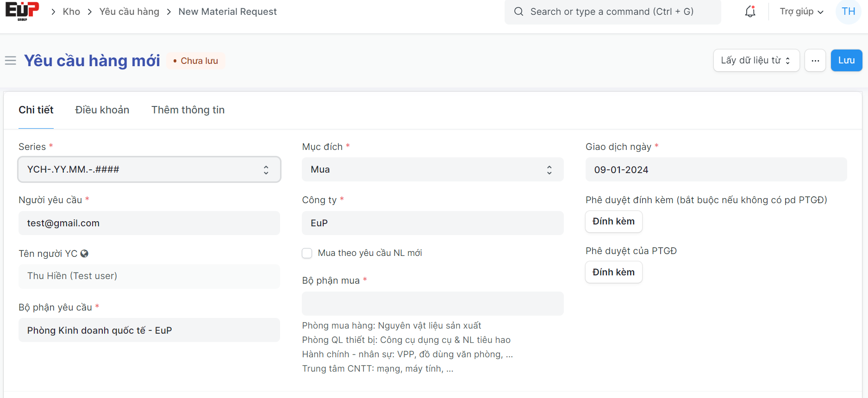Toggle the sidebar hamburger menu
The height and width of the screenshot is (398, 868).
tap(11, 61)
